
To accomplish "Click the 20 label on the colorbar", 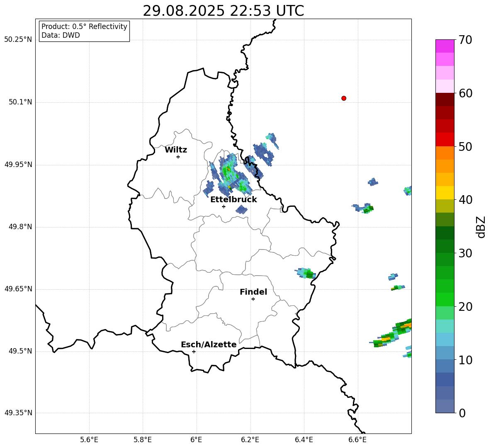I will coord(465,307).
